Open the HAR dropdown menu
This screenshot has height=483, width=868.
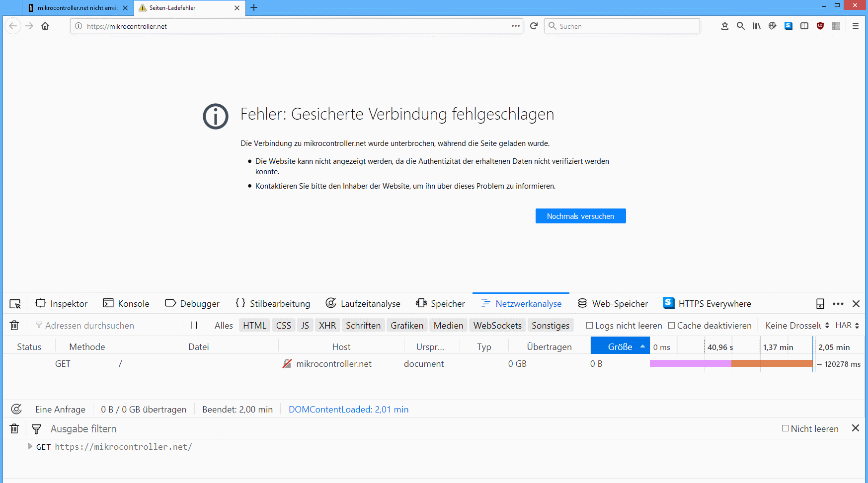847,326
